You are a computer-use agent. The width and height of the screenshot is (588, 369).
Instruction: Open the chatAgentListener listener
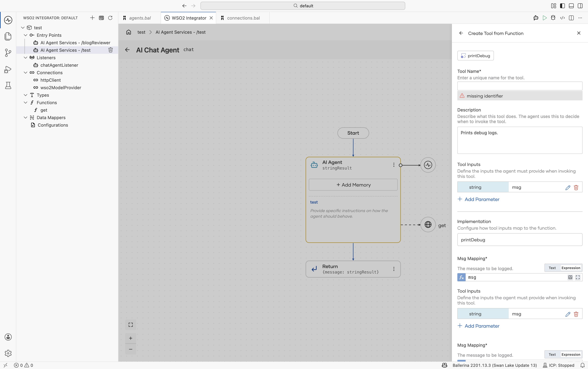click(x=59, y=65)
